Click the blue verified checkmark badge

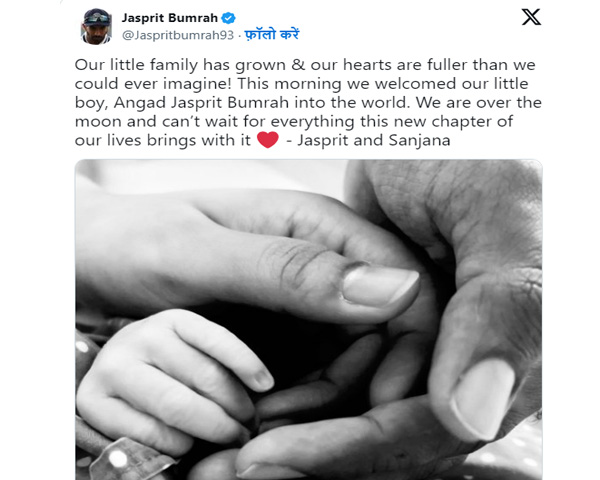point(229,18)
